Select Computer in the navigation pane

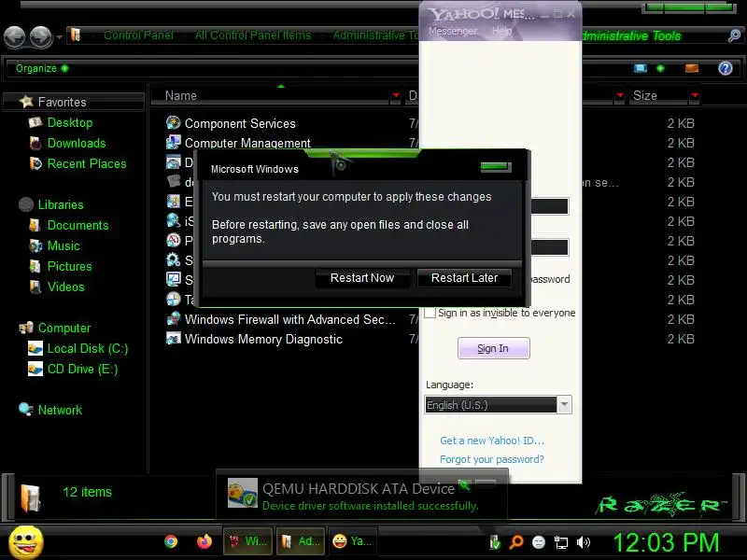(63, 329)
